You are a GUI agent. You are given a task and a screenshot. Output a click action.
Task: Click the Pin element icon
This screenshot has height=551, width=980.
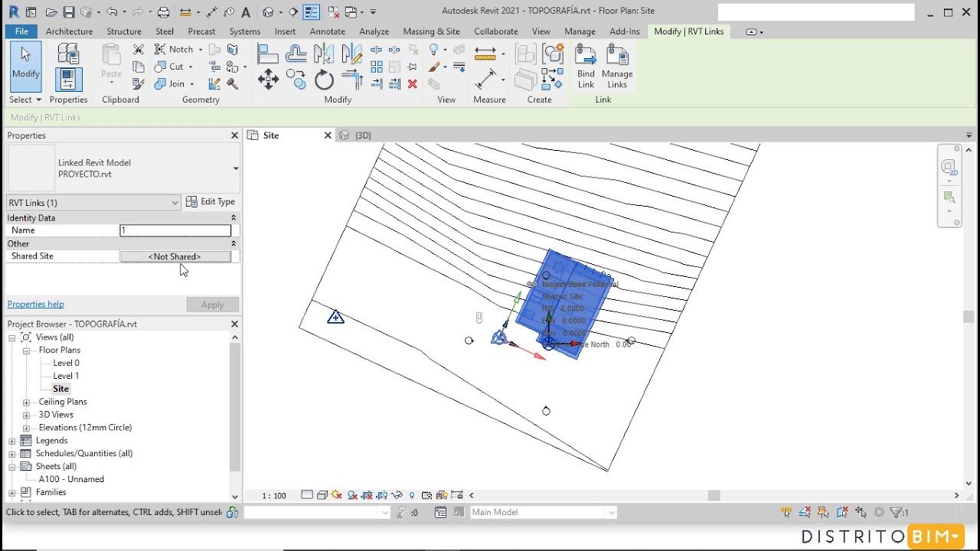coord(412,67)
